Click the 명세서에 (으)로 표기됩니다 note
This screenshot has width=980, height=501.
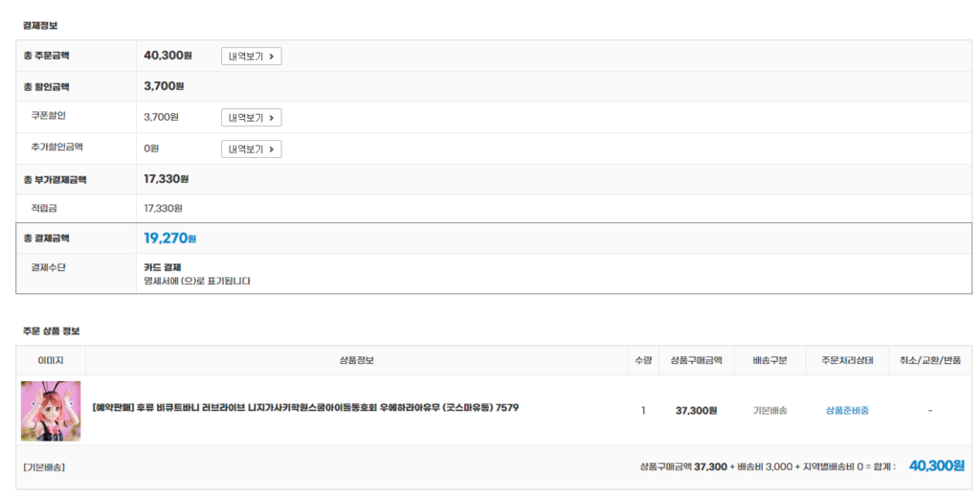(x=197, y=281)
